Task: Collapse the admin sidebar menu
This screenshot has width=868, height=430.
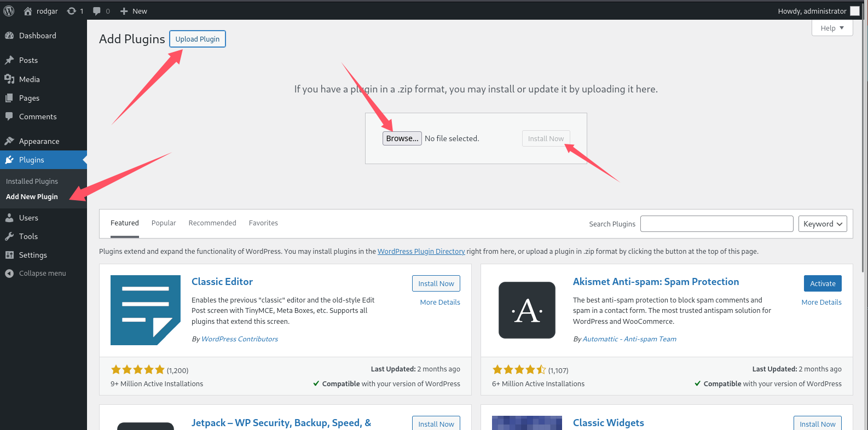Action: tap(42, 273)
